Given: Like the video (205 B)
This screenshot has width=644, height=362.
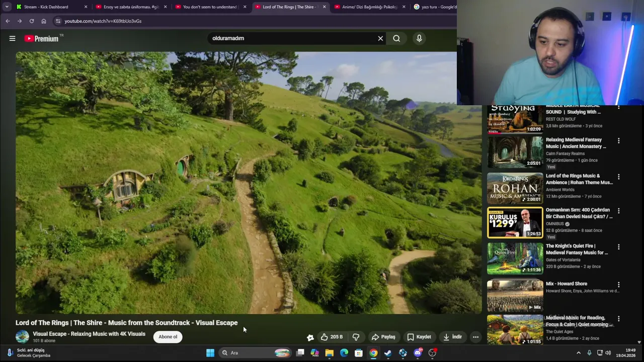Looking at the screenshot, I should click(x=332, y=337).
